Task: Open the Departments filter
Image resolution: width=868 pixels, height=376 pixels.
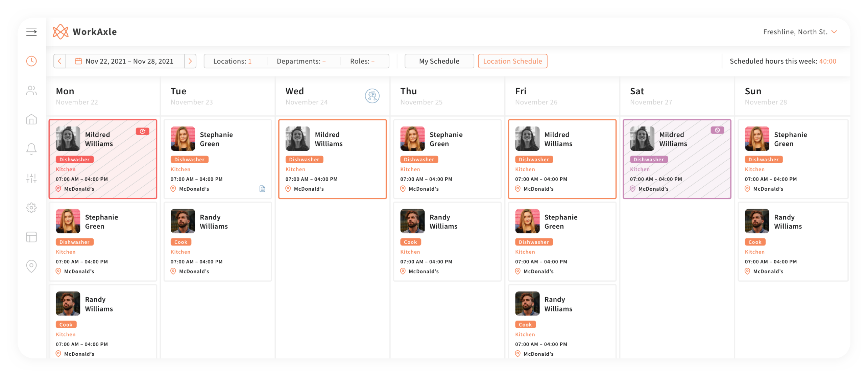Action: pyautogui.click(x=301, y=61)
